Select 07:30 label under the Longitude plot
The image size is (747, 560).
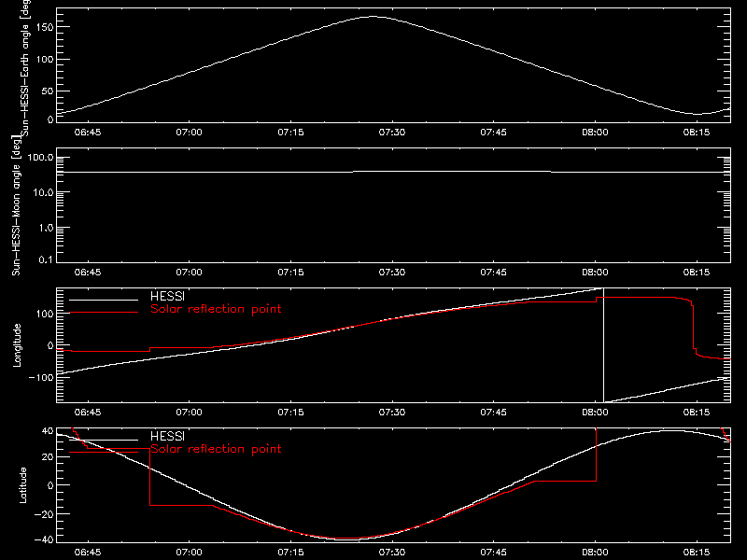tap(392, 413)
